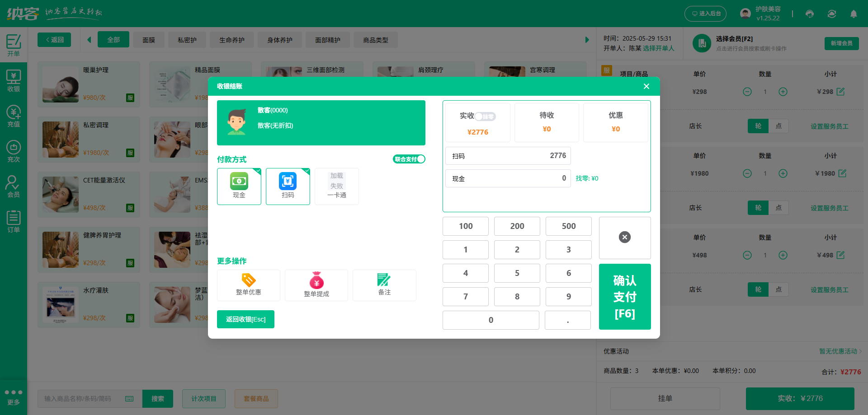Click the 一卡通 payment option
Viewport: 868px width, 415px height.
pos(337,187)
